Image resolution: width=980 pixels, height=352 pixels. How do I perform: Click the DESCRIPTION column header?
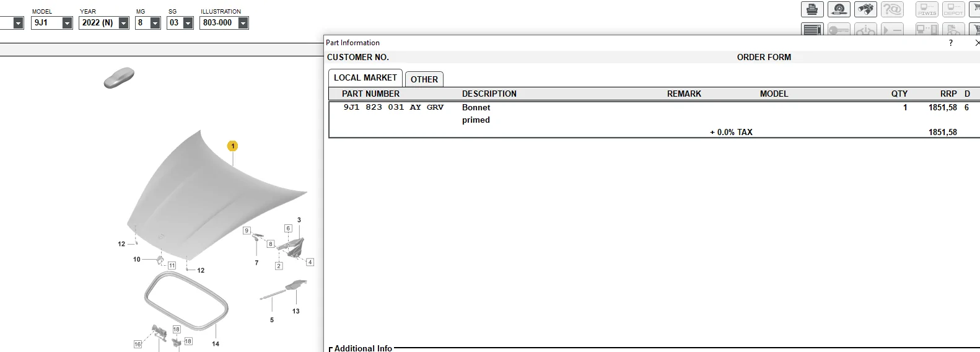point(489,94)
